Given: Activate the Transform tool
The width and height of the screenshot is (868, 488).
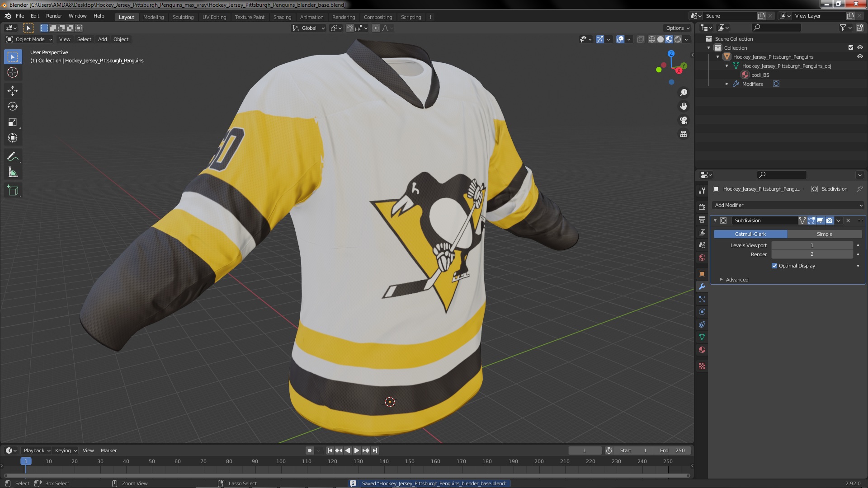Looking at the screenshot, I should (13, 138).
